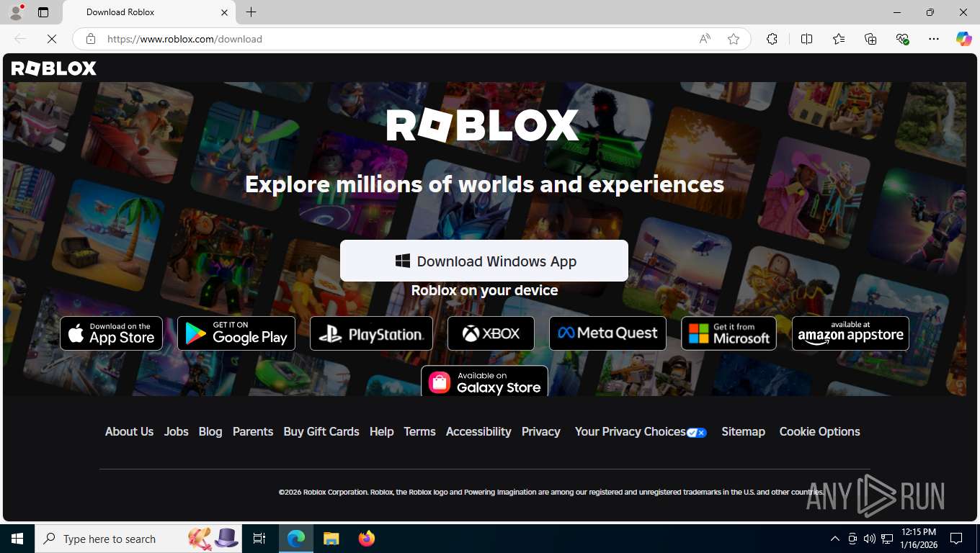Click the Roblox logo in the page header

point(54,68)
